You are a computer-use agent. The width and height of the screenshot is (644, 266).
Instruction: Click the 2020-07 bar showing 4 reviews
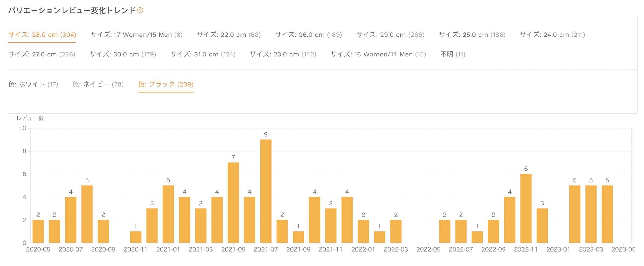click(x=71, y=220)
